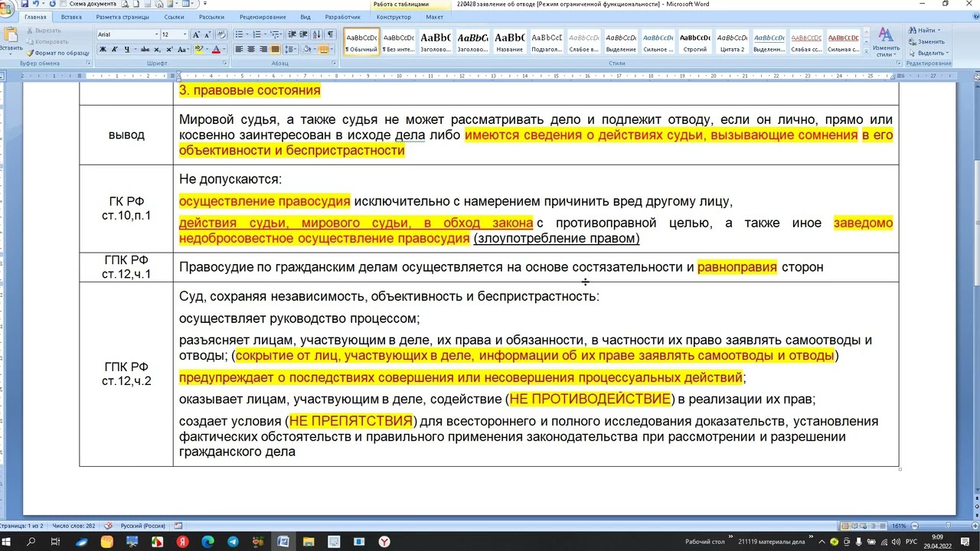
Task: Toggle Схема документа checkbox
Action: 64,4
